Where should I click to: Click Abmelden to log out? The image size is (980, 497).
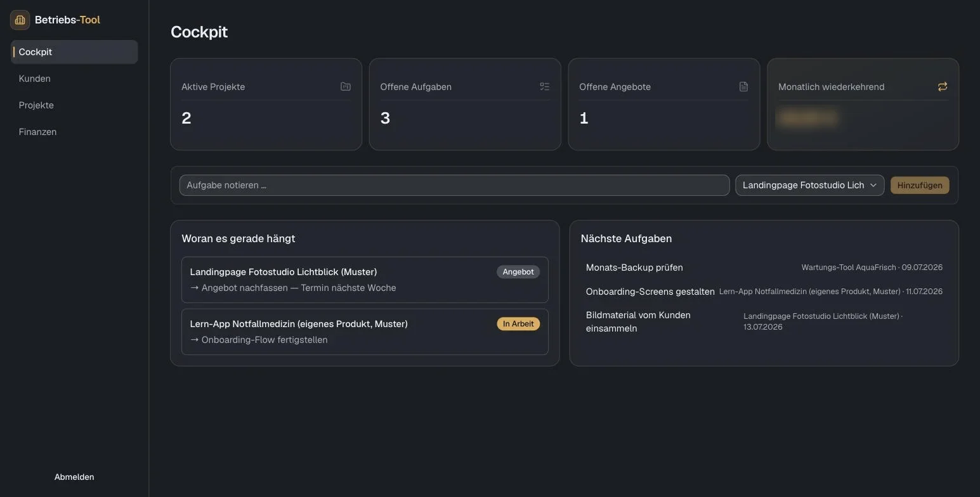tap(74, 477)
